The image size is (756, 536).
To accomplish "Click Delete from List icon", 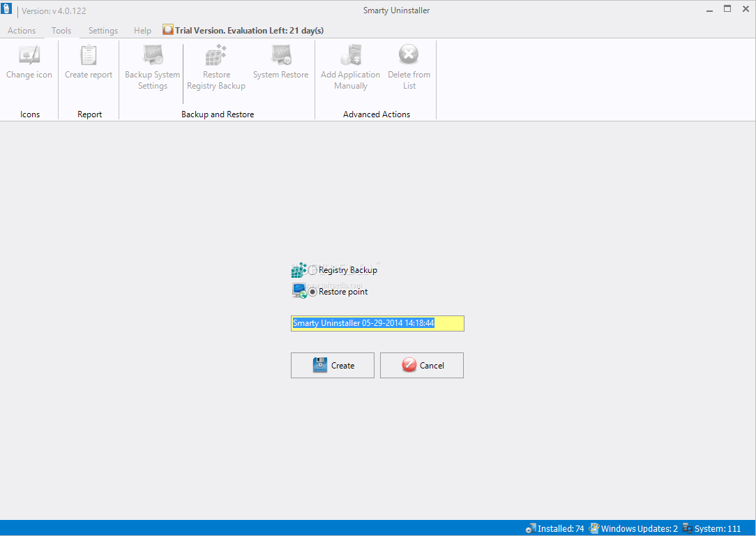I will coord(409,54).
